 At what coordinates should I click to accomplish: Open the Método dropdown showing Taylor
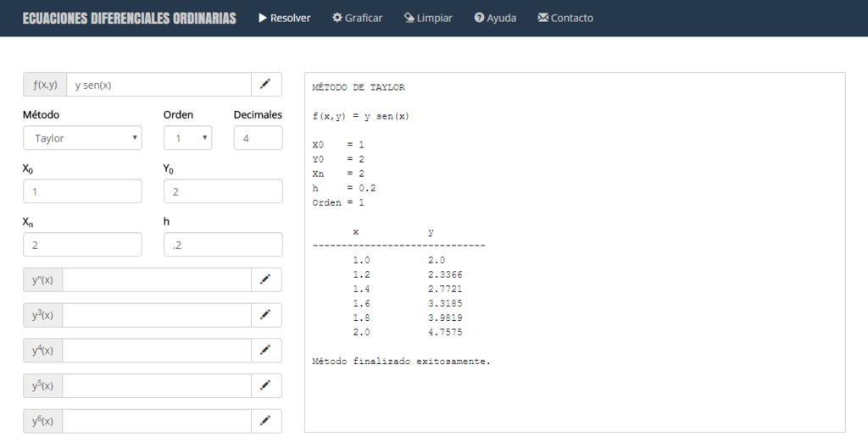click(x=82, y=138)
